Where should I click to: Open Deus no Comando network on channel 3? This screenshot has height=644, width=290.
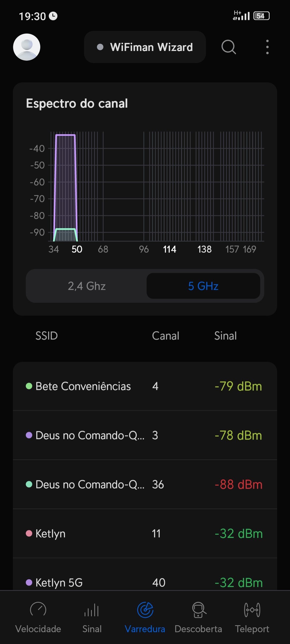[145, 435]
